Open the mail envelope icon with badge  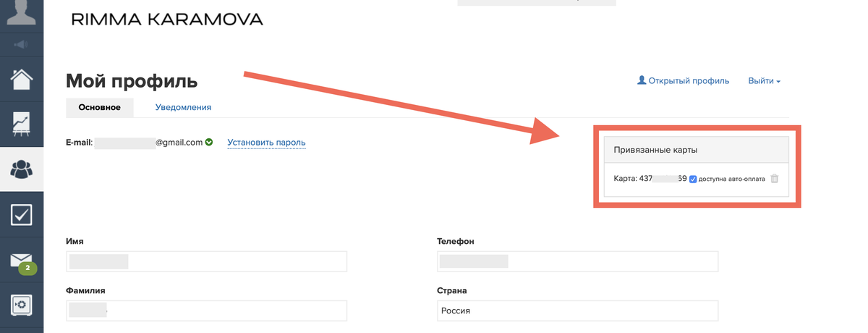pyautogui.click(x=22, y=261)
